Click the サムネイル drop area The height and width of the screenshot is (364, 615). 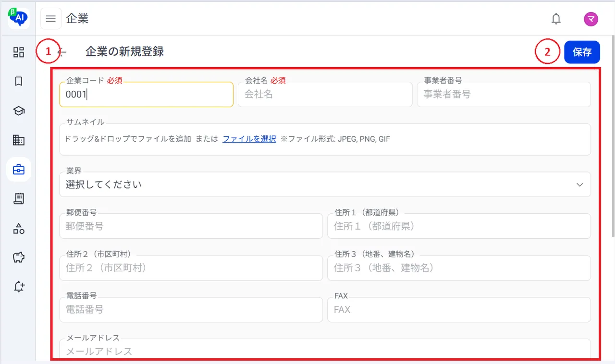pyautogui.click(x=325, y=139)
